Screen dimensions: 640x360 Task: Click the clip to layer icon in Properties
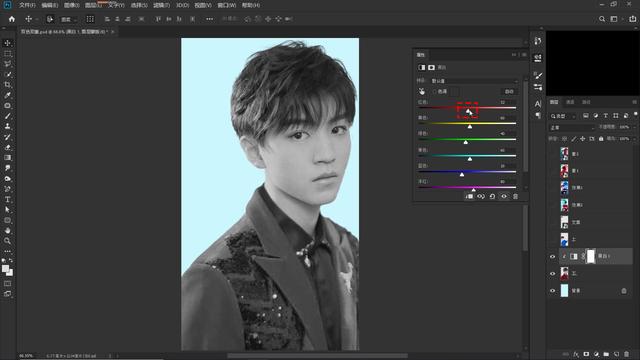[x=469, y=196]
